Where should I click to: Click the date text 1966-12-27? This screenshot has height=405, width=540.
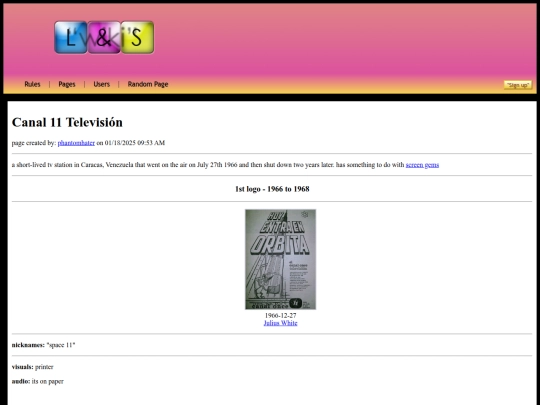coord(280,315)
